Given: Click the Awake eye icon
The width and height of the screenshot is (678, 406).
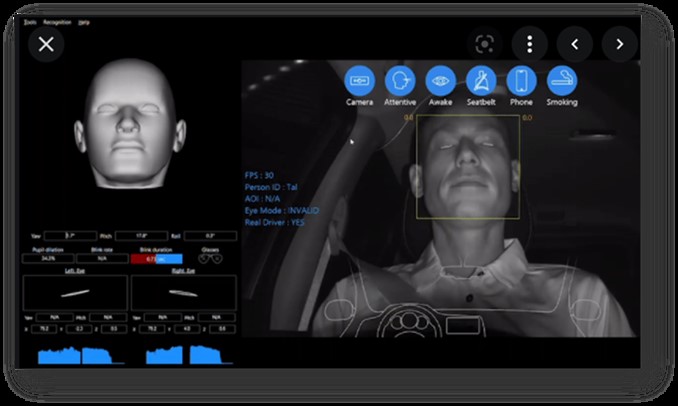Looking at the screenshot, I should pos(440,80).
